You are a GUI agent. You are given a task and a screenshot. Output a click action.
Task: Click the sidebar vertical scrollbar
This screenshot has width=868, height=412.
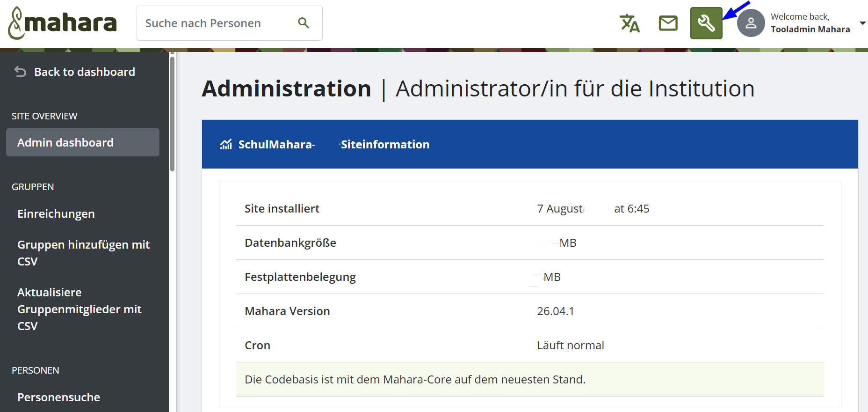click(x=172, y=113)
